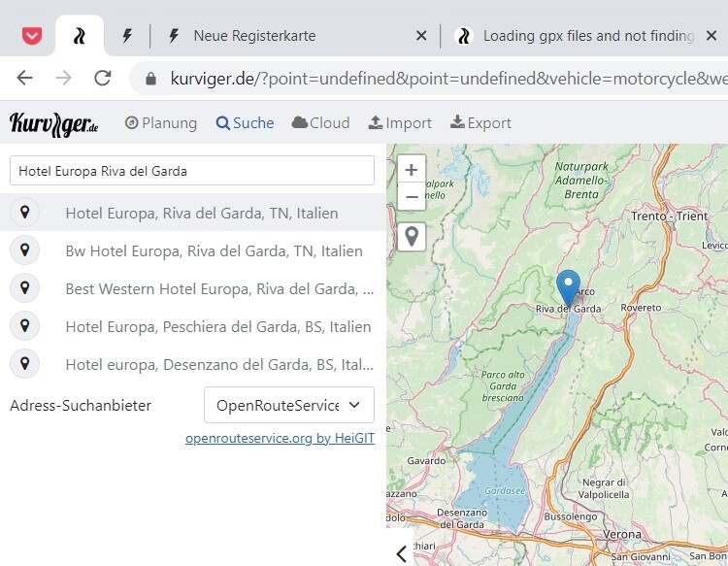Click Trento - Trient on the map
The height and width of the screenshot is (566, 728).
[x=669, y=216]
